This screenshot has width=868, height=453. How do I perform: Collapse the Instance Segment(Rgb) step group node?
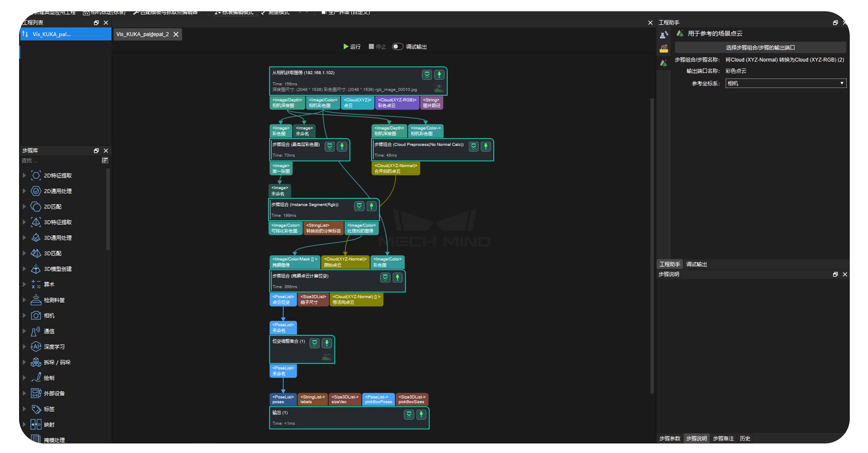tap(359, 207)
